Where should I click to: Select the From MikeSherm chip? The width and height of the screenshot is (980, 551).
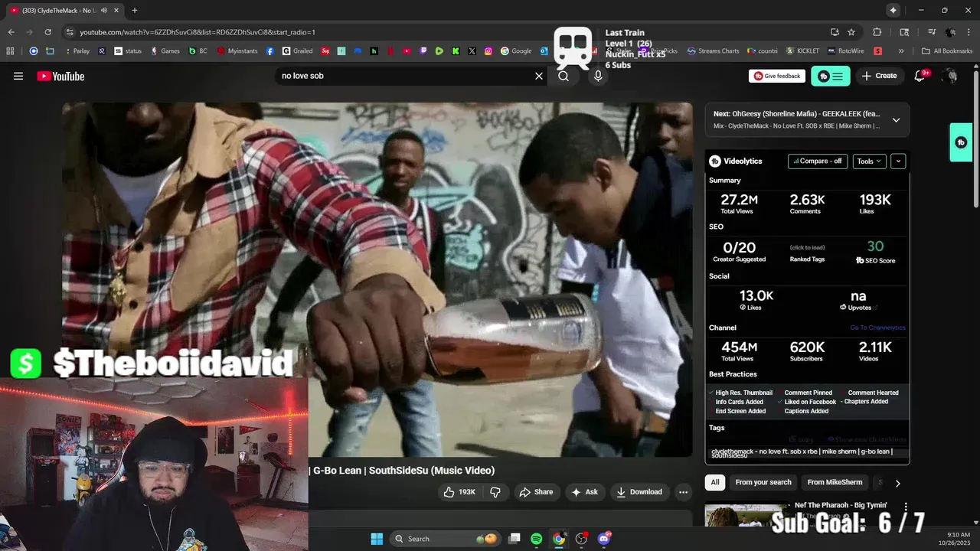click(835, 482)
